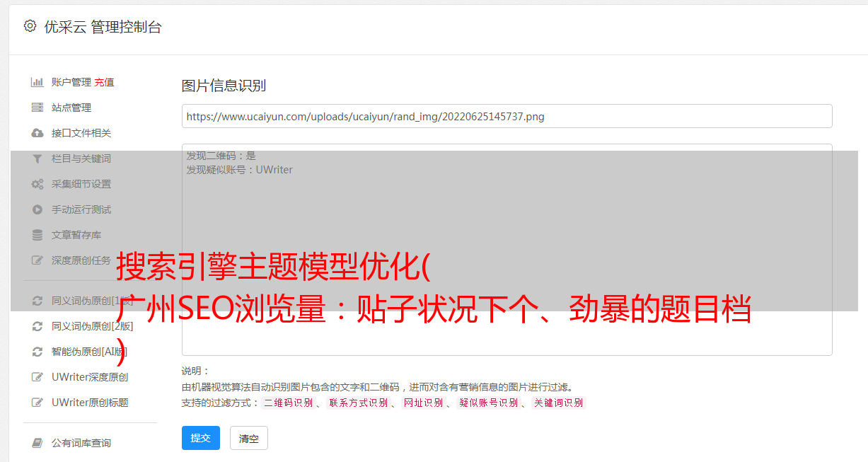Click the refresh icon for 同义词伪原创[1版]

click(37, 301)
